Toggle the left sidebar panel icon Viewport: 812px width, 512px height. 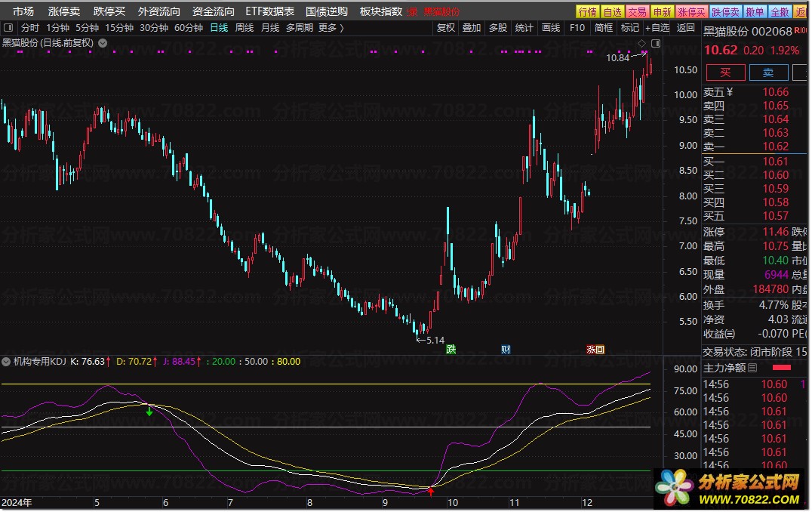click(8, 27)
